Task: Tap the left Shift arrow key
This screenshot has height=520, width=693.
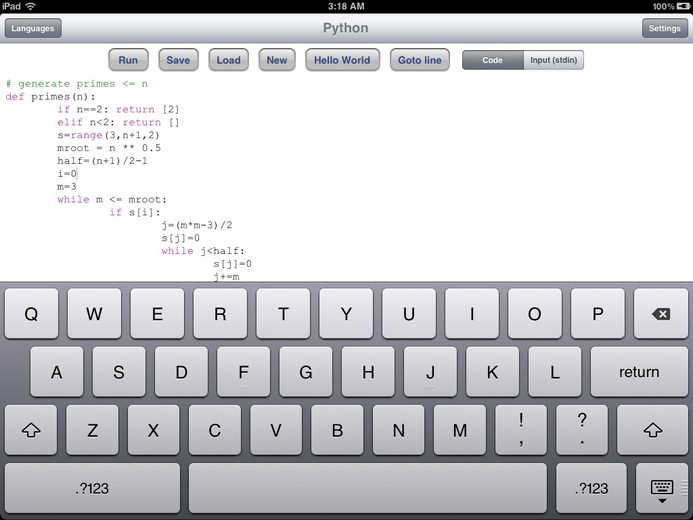Action: pos(31,430)
